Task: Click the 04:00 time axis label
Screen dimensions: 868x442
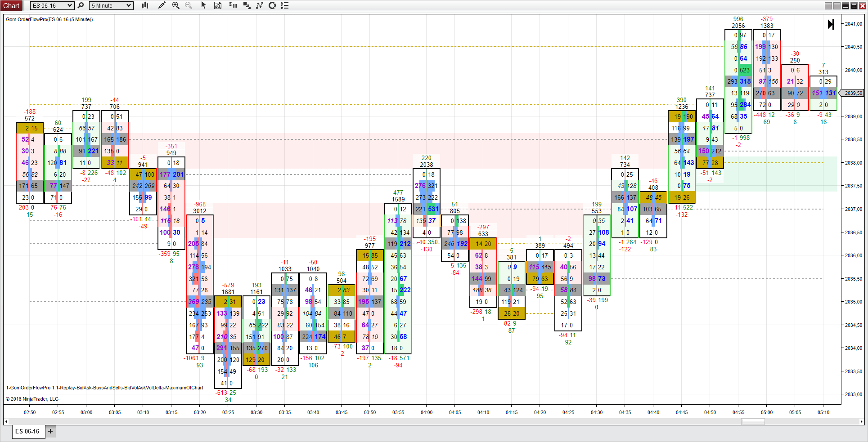Action: tap(427, 412)
